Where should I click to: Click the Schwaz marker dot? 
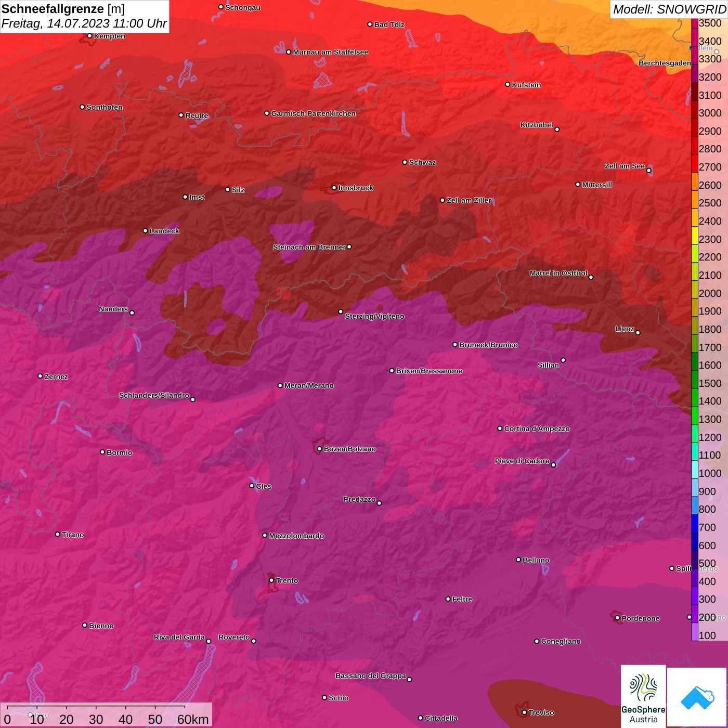405,162
